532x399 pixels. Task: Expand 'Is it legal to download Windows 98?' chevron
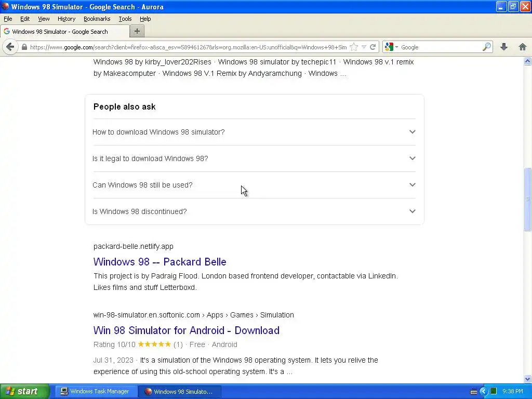(412, 158)
